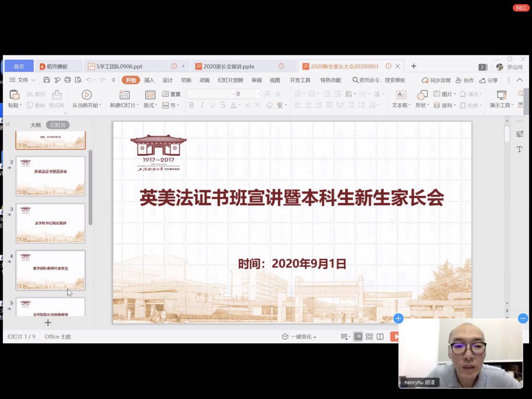532x399 pixels.
Task: Click the Undo arrow icon
Action: (88, 80)
